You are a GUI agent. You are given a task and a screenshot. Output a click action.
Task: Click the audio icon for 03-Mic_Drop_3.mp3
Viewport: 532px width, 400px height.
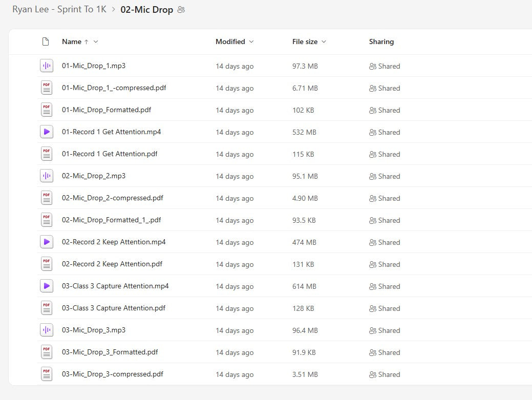(x=47, y=330)
